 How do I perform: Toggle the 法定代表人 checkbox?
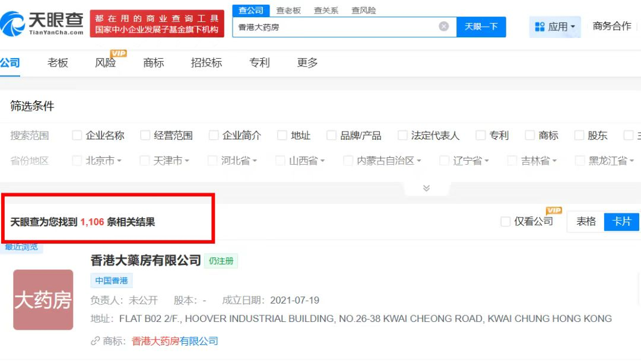402,136
